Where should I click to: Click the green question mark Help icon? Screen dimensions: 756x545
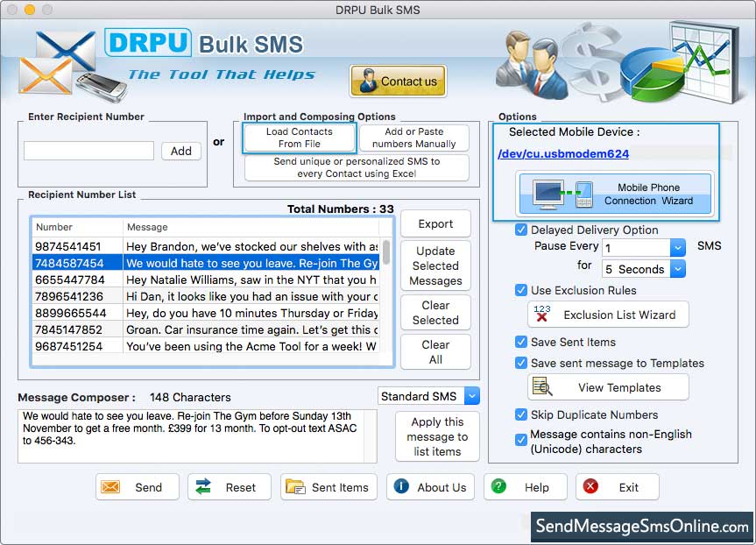(x=498, y=486)
